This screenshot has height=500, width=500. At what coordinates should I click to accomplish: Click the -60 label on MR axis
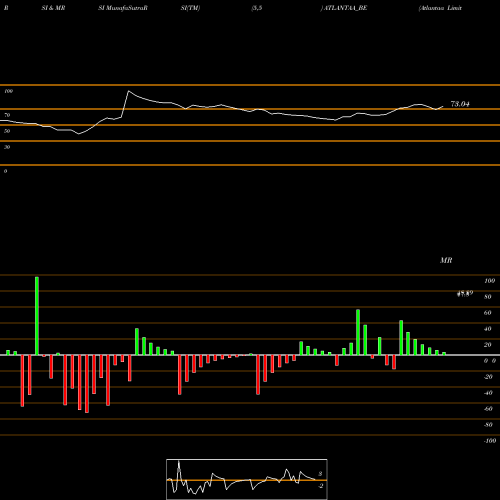click(488, 409)
